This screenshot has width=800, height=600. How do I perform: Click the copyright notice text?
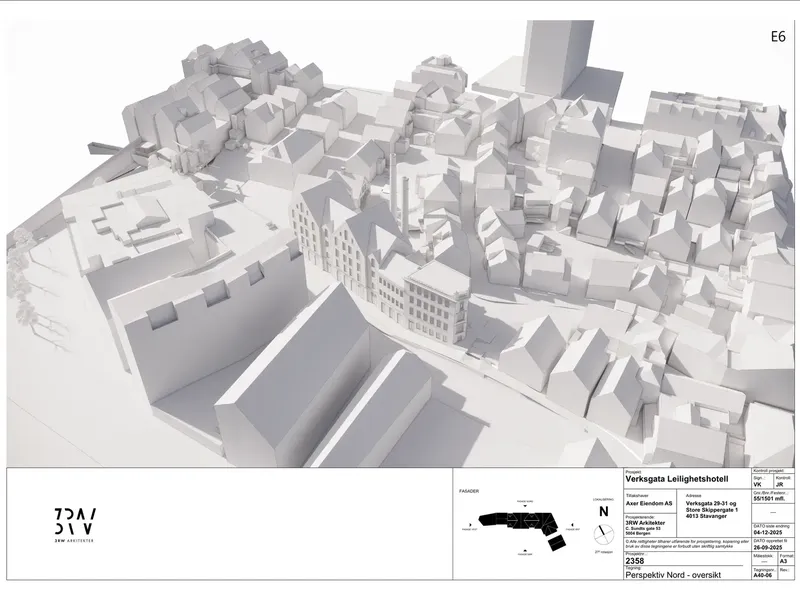tap(687, 544)
